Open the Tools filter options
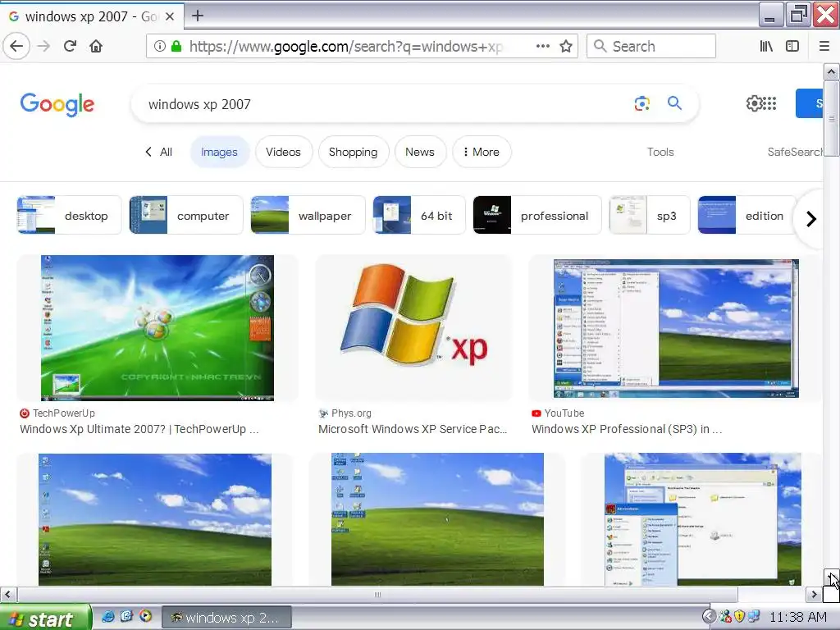840x630 pixels. [660, 152]
